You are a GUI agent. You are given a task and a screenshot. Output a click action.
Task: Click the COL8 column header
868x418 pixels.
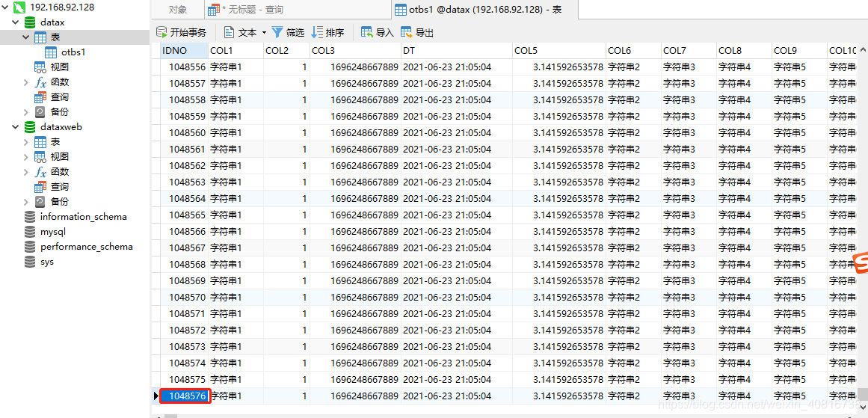pyautogui.click(x=745, y=50)
